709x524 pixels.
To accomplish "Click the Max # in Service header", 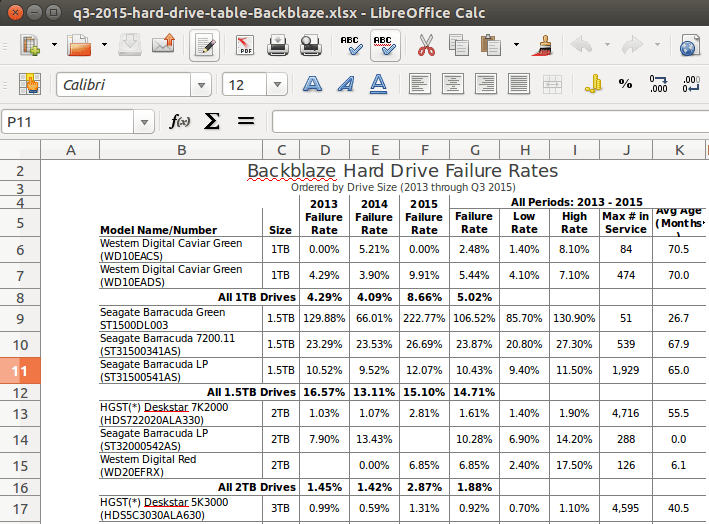I will pyautogui.click(x=626, y=222).
